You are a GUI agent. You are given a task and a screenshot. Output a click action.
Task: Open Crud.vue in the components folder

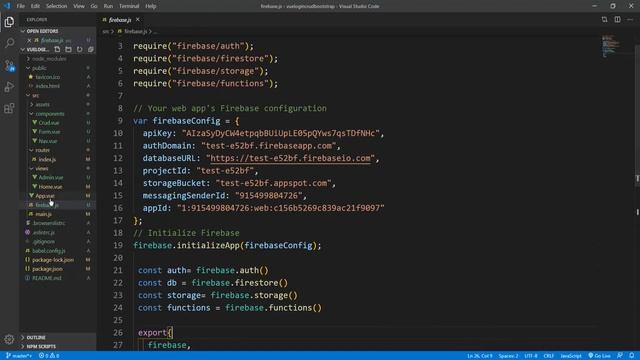click(x=49, y=122)
